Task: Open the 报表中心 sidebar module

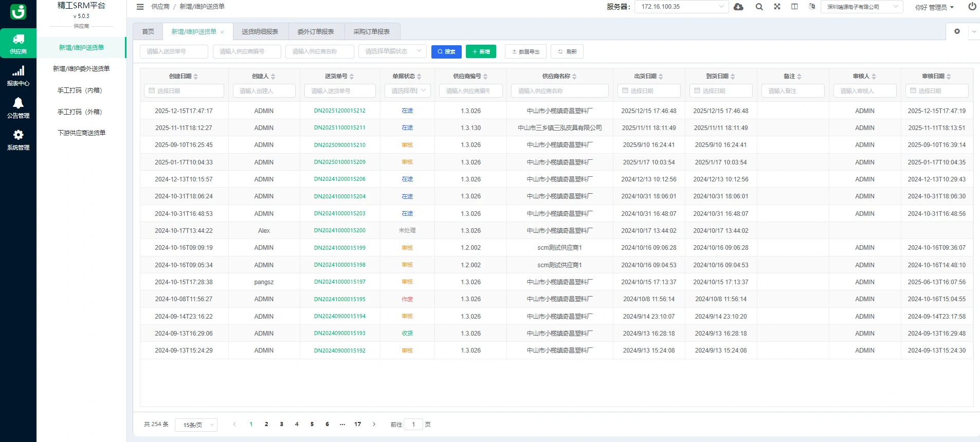Action: 18,76
